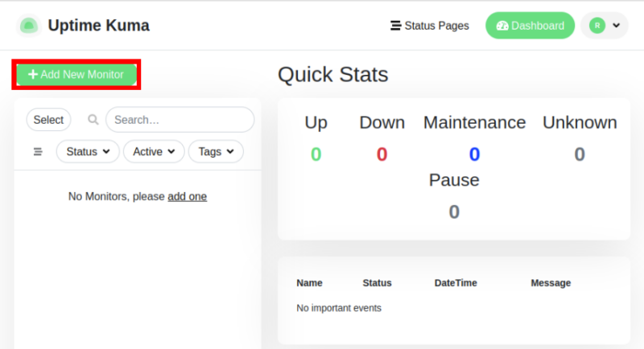Screen dimensions: 644x349
Task: Click the Message column header
Action: [551, 283]
